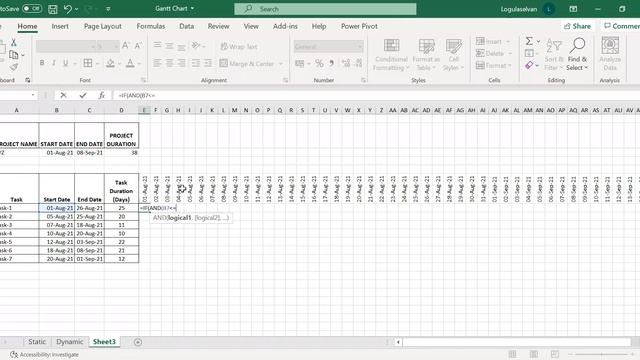Click the Increase Indent icon
Viewport: 640px width, 360px height.
click(x=208, y=63)
